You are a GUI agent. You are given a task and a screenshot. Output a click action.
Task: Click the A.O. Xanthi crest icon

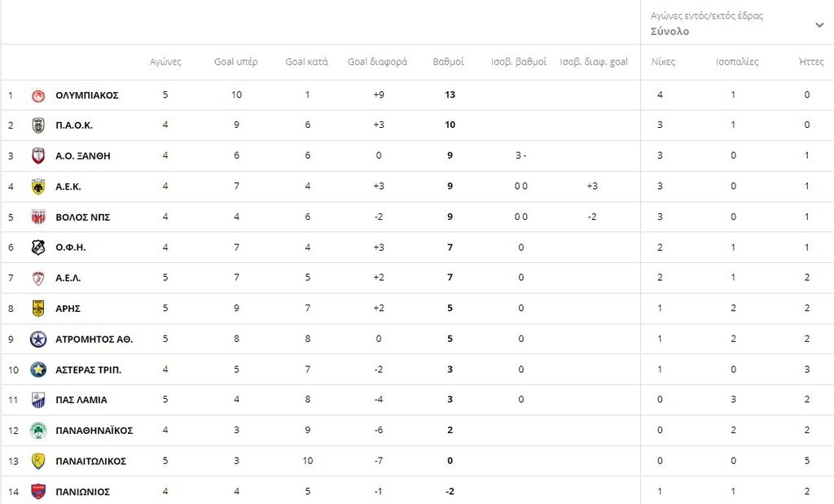[x=38, y=156]
